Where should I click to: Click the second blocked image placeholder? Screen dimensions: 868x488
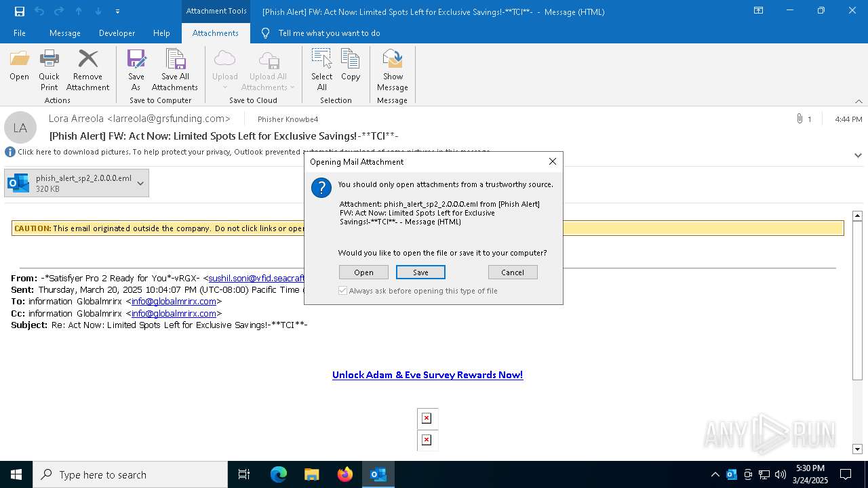(427, 440)
